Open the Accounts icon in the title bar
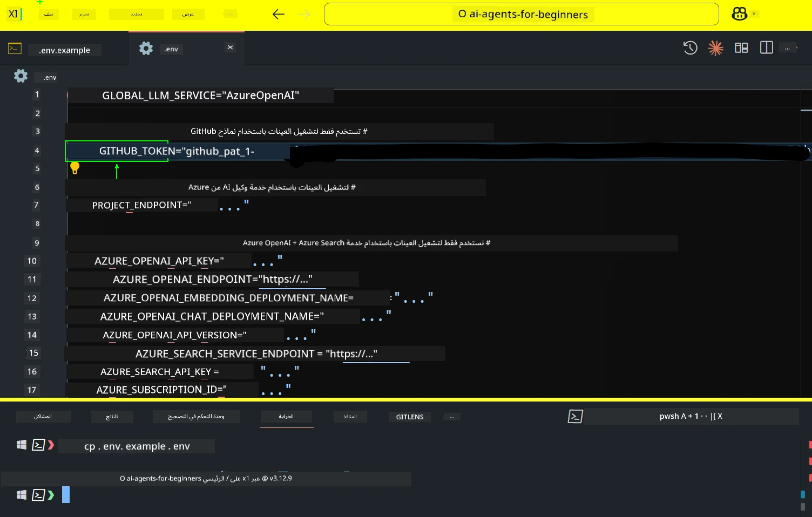 [739, 13]
